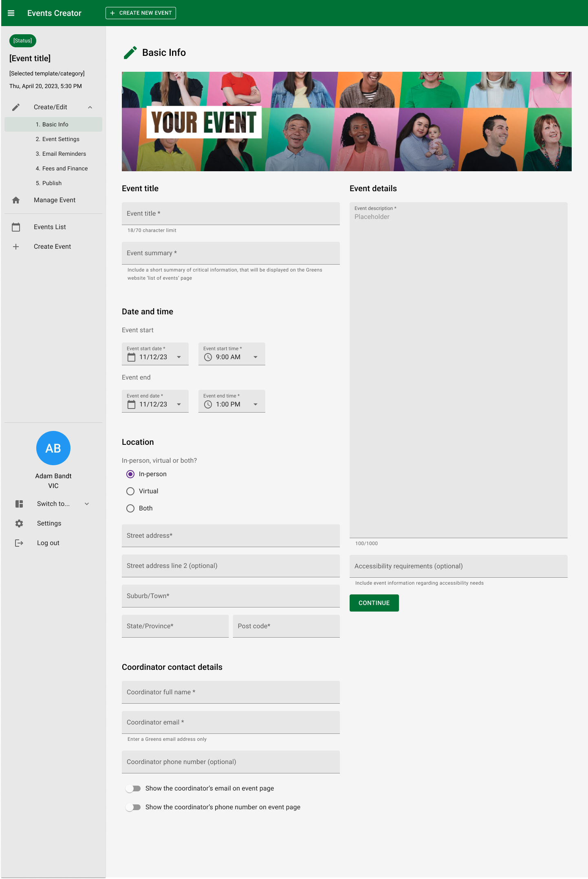Image resolution: width=588 pixels, height=879 pixels.
Task: Open the event end date dropdown arrow
Action: [179, 404]
